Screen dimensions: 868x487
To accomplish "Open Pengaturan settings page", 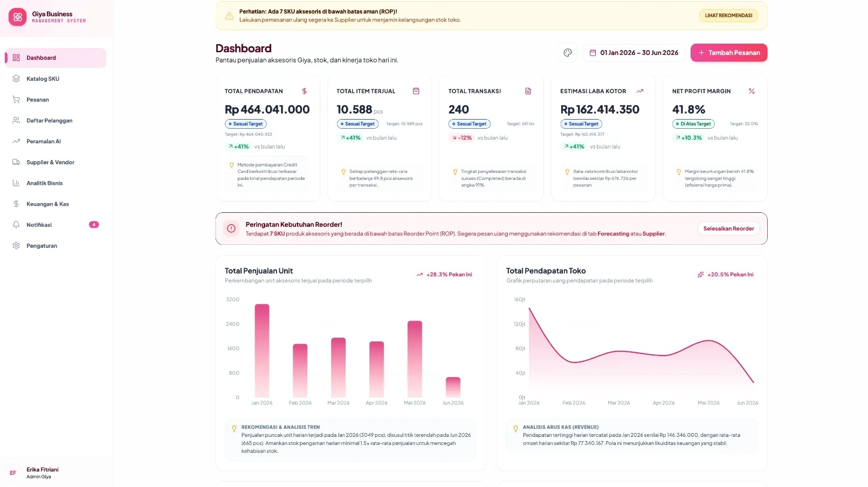I will click(x=56, y=246).
